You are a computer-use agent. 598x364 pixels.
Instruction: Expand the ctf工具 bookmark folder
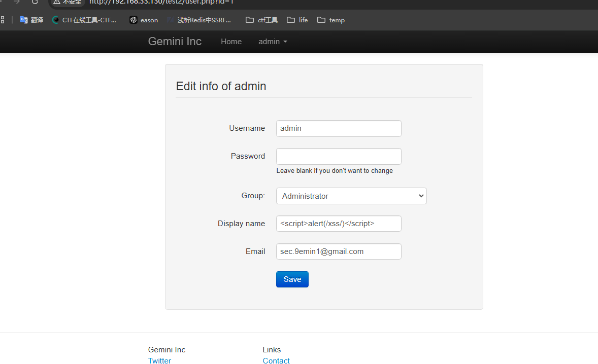point(261,20)
